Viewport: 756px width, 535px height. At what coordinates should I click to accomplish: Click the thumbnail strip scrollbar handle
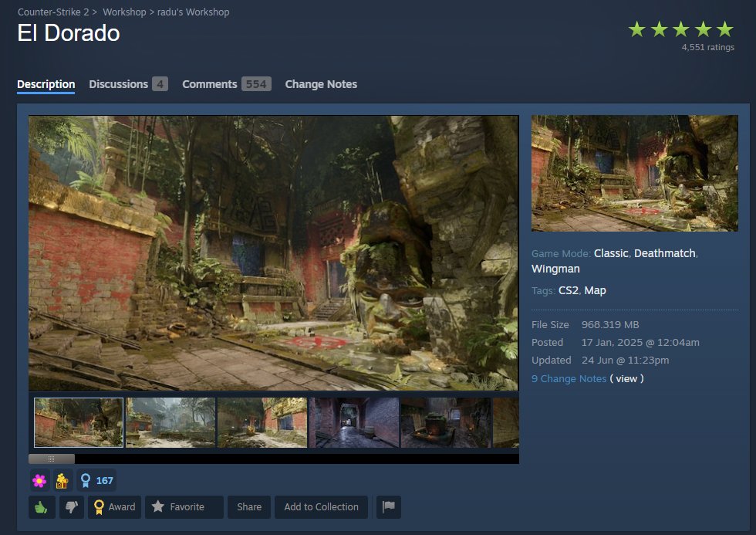pos(52,459)
